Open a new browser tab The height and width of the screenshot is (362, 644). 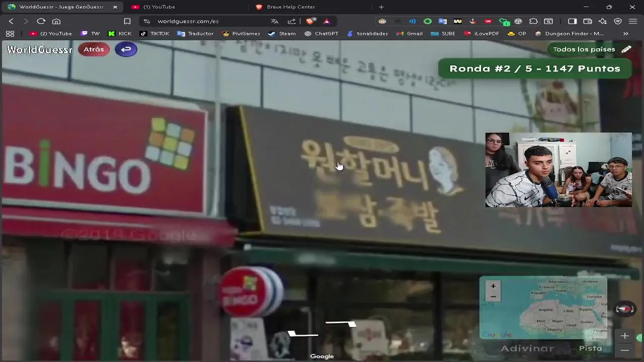point(381,7)
